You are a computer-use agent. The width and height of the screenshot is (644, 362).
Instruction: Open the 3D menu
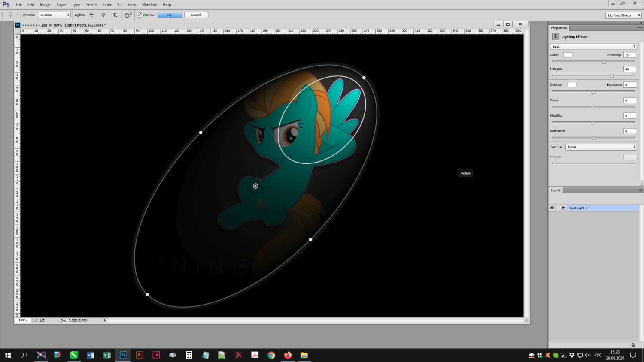pos(119,5)
